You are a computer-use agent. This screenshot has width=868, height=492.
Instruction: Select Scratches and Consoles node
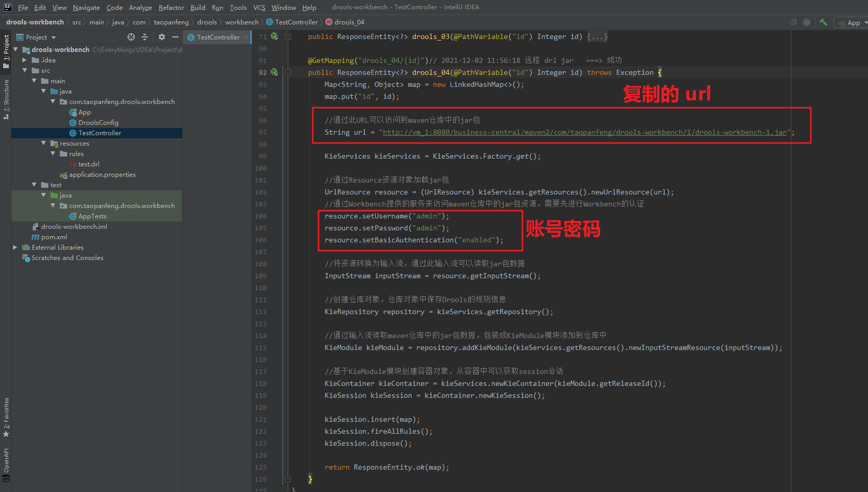67,257
